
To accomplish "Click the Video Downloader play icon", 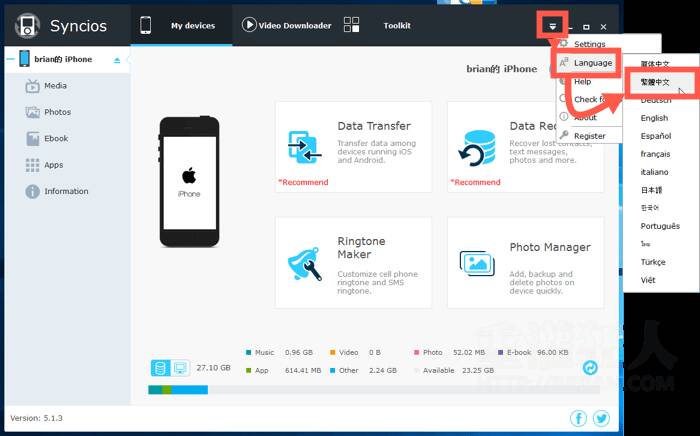I will (249, 25).
